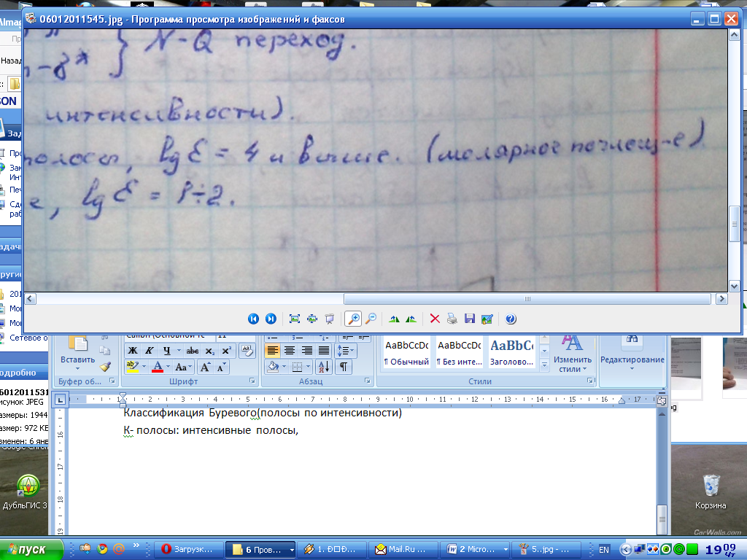The height and width of the screenshot is (560, 747).
Task: Open line spacing dropdown in Word
Action: click(x=346, y=351)
